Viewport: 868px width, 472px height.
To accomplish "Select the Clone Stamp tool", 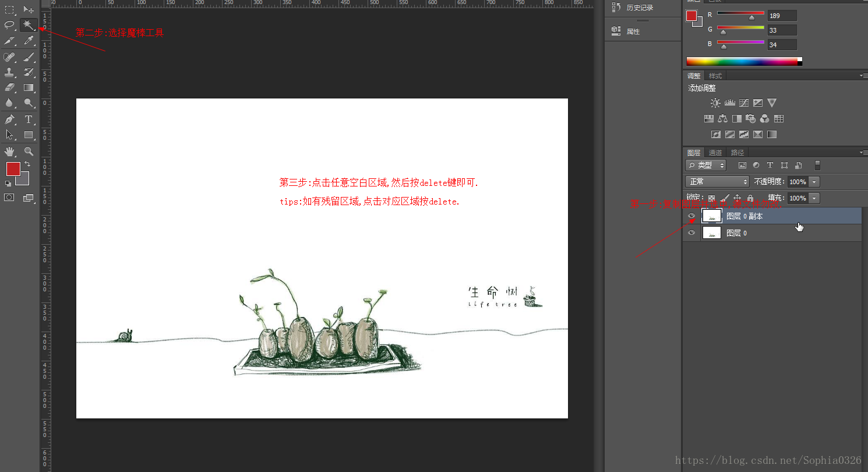I will tap(9, 72).
